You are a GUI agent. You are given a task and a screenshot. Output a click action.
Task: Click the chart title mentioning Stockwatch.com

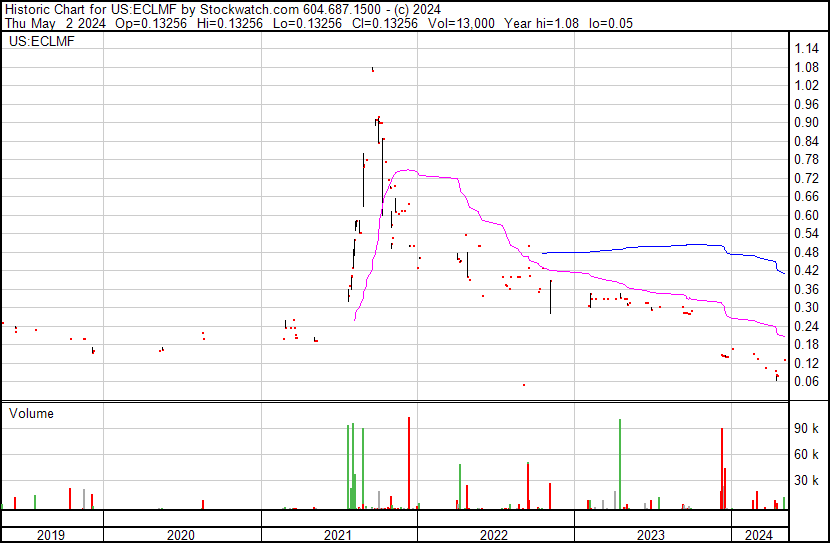coord(223,10)
